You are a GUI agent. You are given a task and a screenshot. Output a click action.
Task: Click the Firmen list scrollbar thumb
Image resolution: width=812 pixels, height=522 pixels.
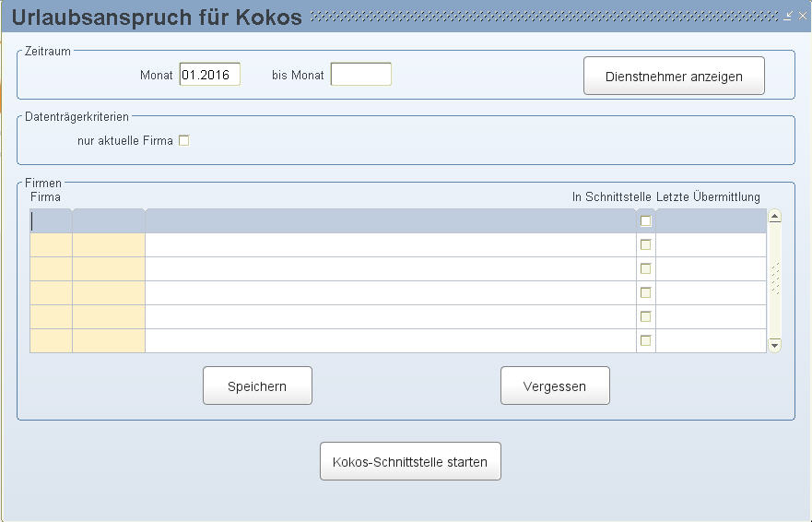coord(775,279)
